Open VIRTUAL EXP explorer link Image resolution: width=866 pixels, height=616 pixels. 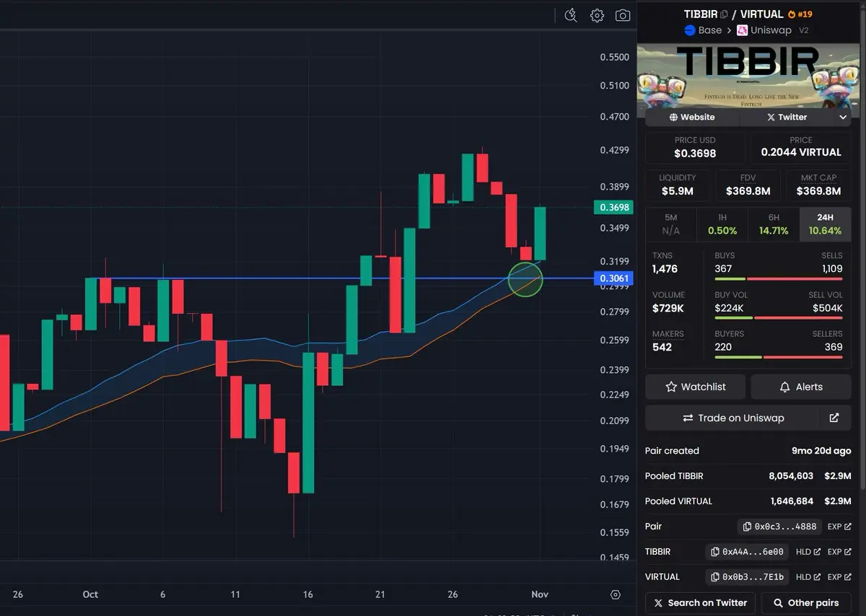pyautogui.click(x=839, y=577)
